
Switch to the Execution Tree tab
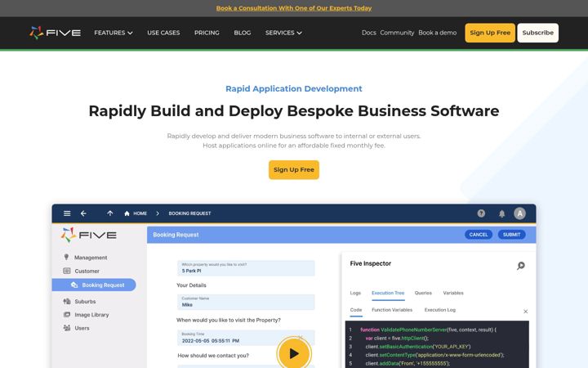coord(388,293)
